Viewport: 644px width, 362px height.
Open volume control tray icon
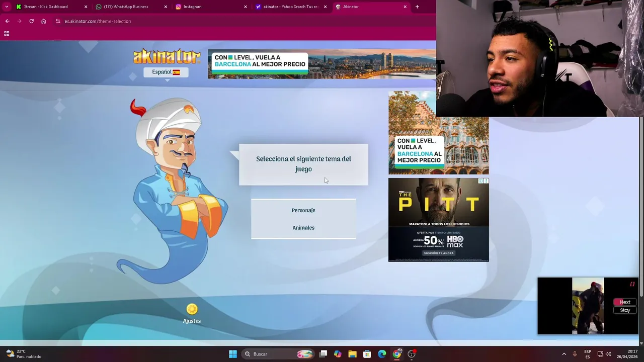tap(608, 354)
